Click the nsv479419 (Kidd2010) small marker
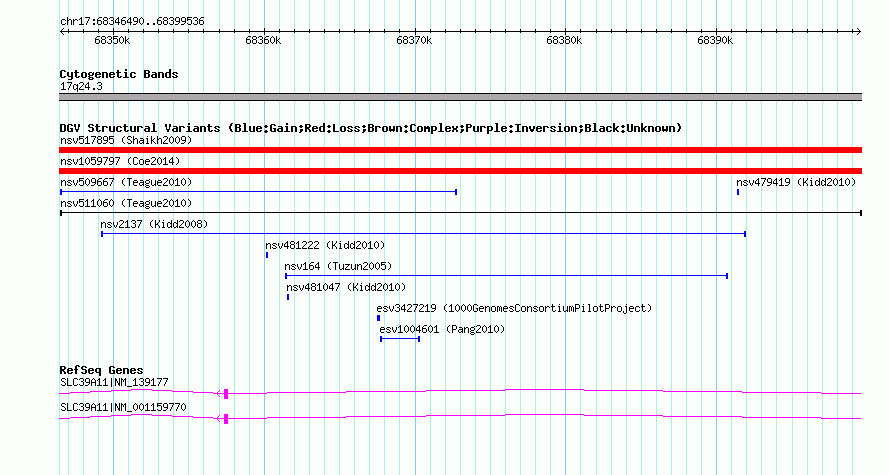 [x=738, y=192]
